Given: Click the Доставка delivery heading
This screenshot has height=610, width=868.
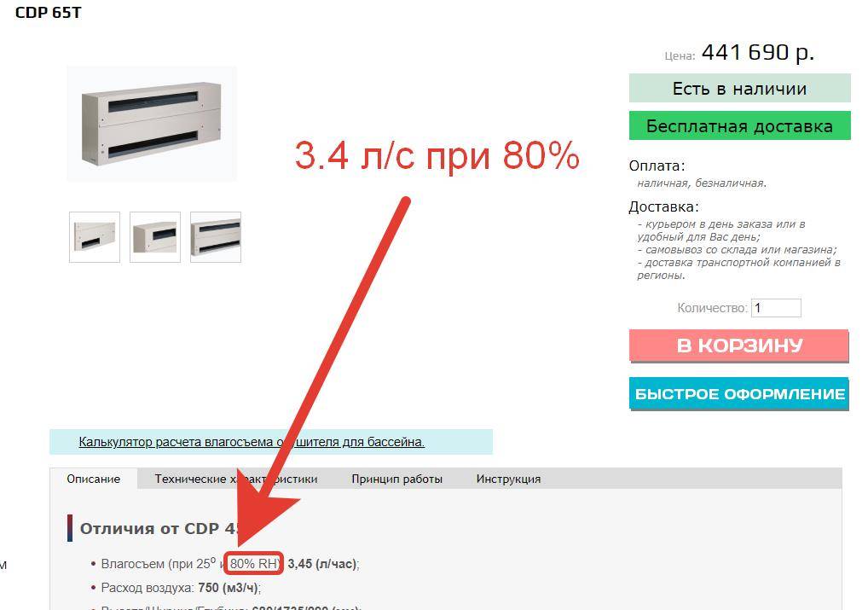Looking at the screenshot, I should coord(663,207).
